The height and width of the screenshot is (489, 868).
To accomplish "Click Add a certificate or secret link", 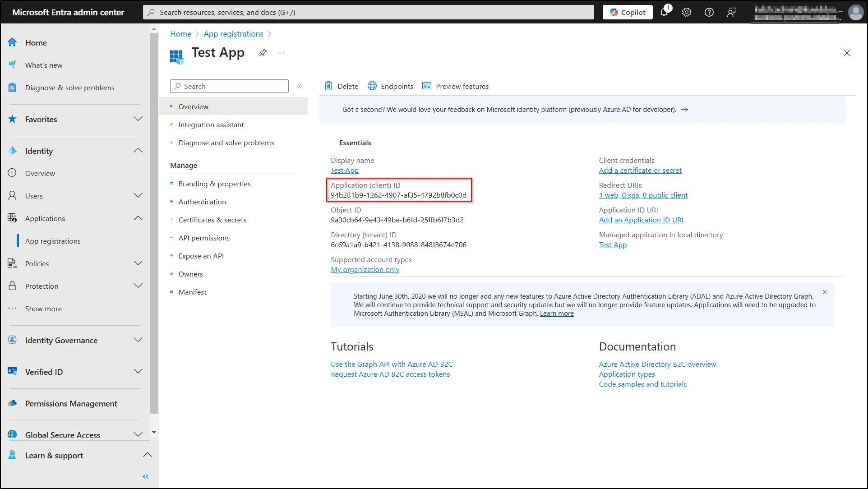I will pos(640,170).
